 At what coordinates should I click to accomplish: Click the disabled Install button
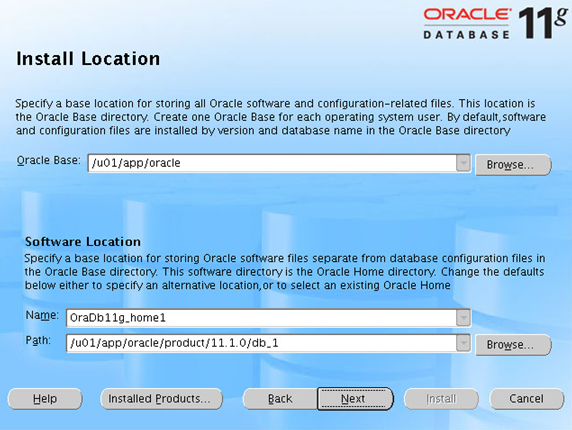click(441, 399)
